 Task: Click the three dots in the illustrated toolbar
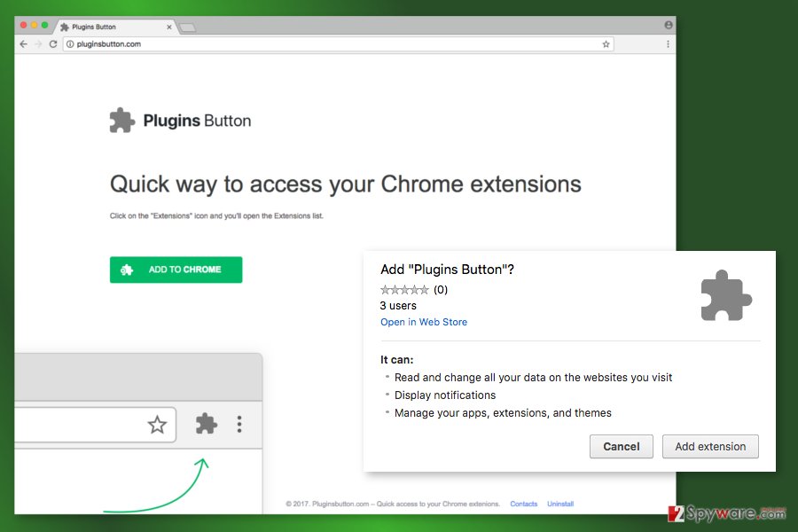pos(239,424)
